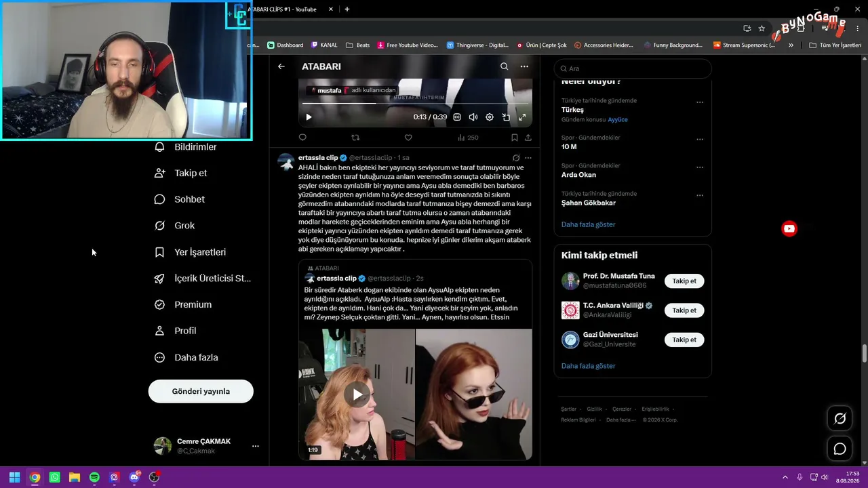This screenshot has height=488, width=868.
Task: Repost the mustafa video post
Action: click(x=355, y=138)
